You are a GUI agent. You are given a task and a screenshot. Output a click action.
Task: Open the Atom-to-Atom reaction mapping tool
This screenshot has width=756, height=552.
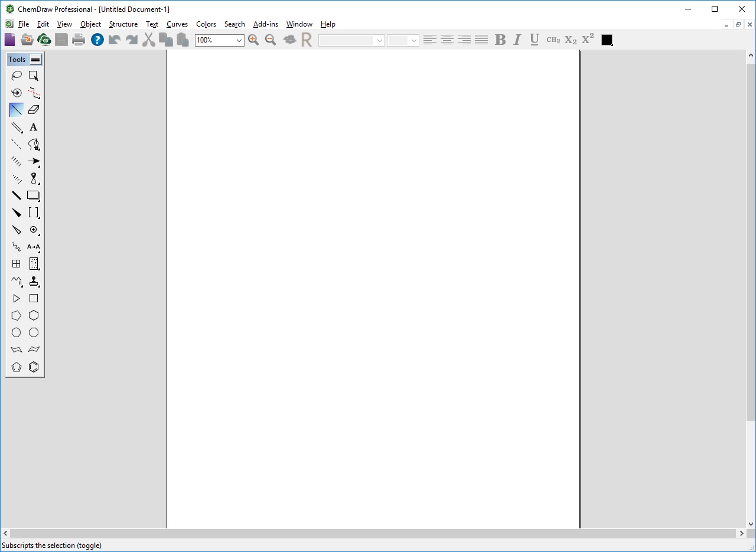[x=34, y=247]
